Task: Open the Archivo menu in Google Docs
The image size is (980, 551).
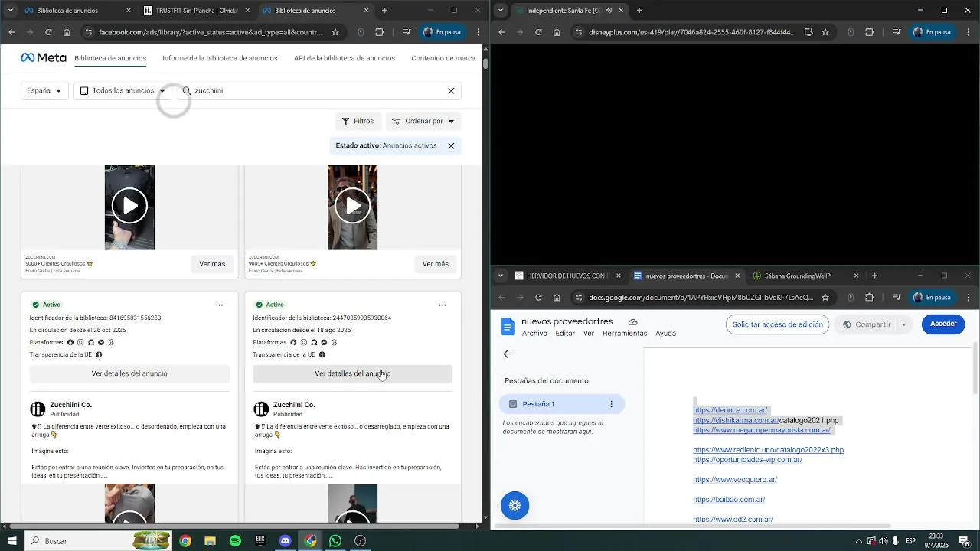Action: (534, 334)
